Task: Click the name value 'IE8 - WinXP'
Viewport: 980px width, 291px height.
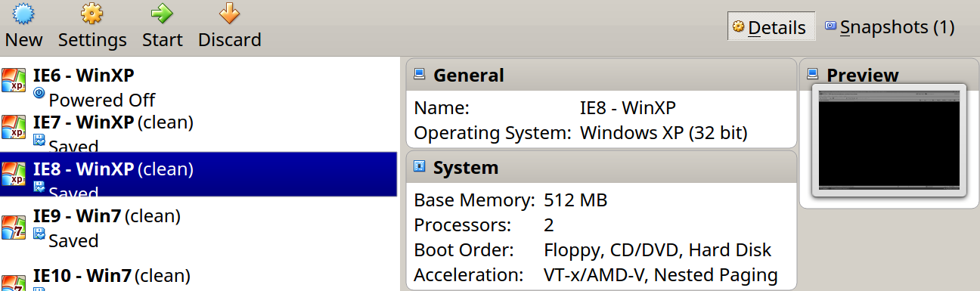Action: point(628,107)
